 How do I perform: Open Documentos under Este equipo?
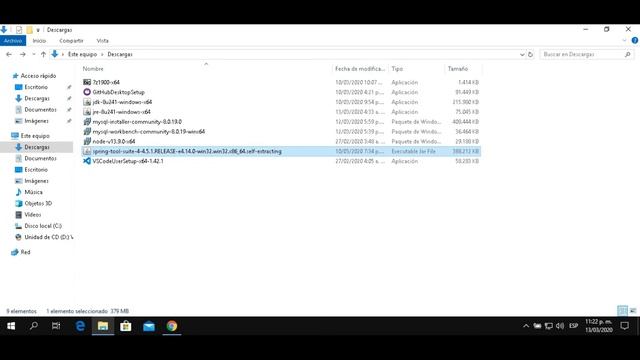(x=40, y=158)
